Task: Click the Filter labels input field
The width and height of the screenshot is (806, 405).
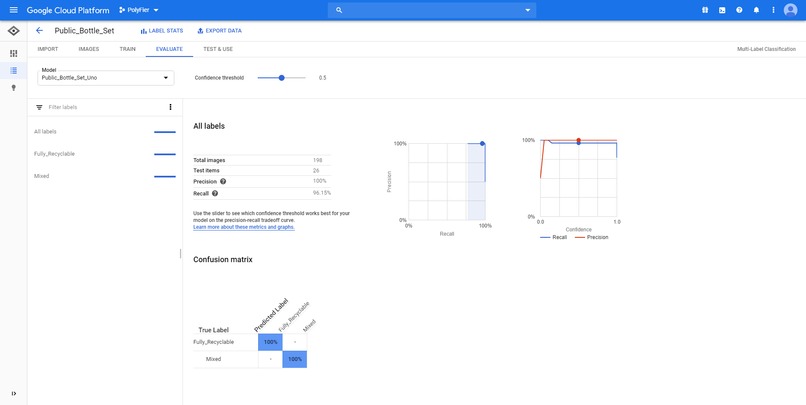Action: 103,107
